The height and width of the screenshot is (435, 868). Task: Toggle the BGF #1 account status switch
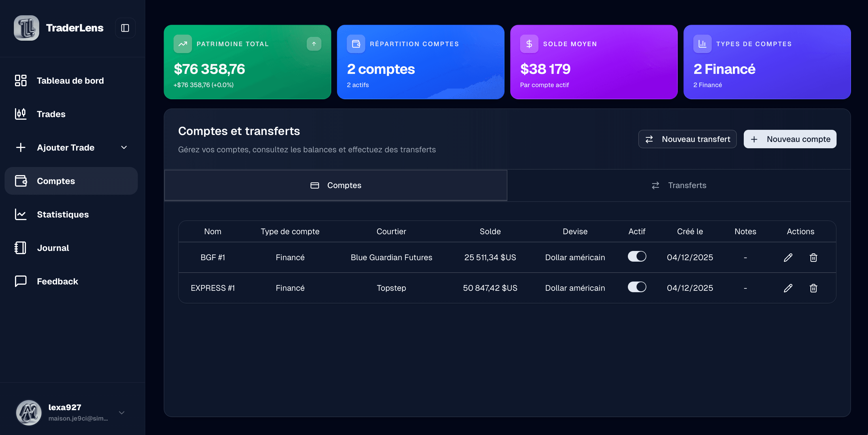637,257
